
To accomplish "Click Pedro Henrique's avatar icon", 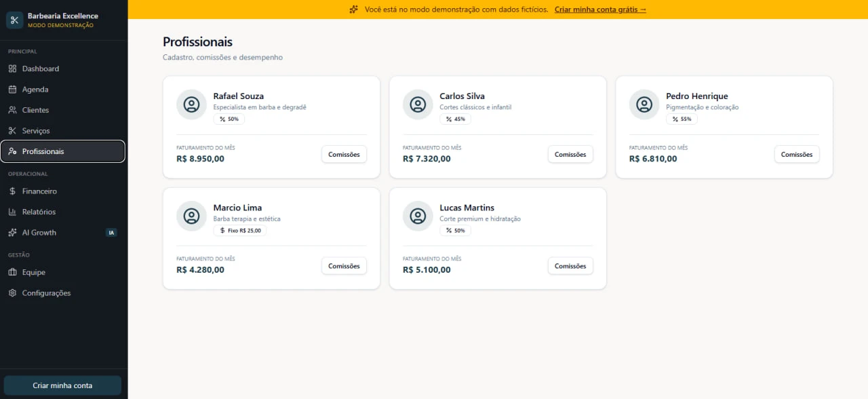I will pos(644,104).
